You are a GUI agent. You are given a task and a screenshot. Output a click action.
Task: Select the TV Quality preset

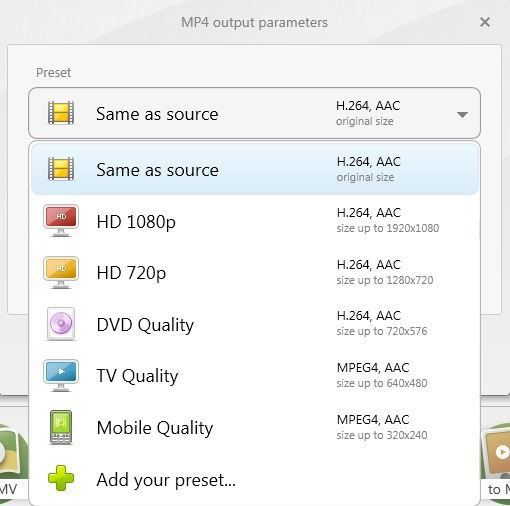(255, 376)
